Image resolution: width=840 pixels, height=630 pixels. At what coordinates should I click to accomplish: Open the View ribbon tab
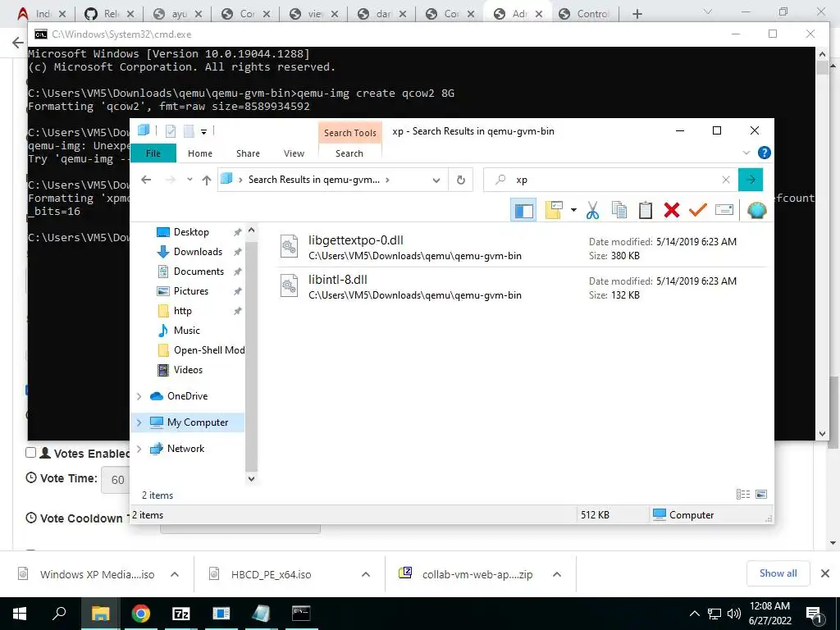point(294,153)
